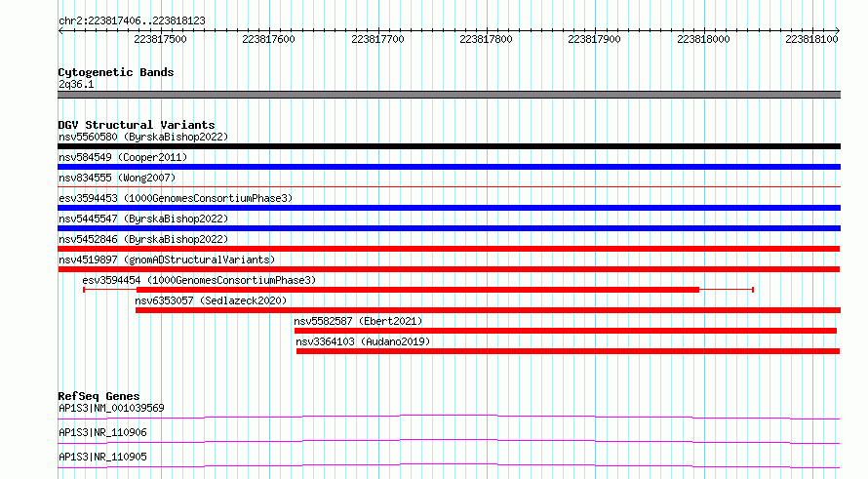The width and height of the screenshot is (868, 479).
Task: Click the red bar for nsv3364103
Action: tap(568, 351)
